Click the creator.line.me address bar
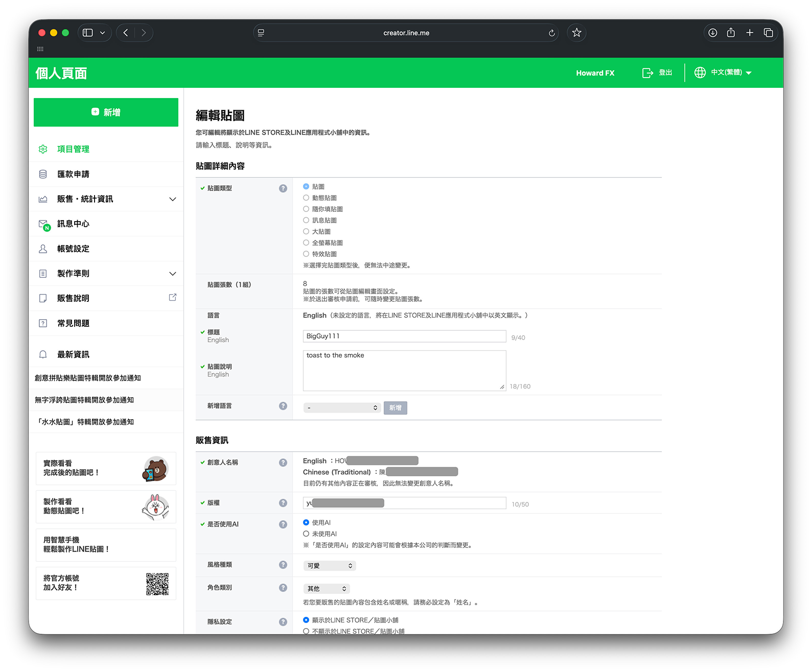The image size is (812, 672). pyautogui.click(x=406, y=33)
